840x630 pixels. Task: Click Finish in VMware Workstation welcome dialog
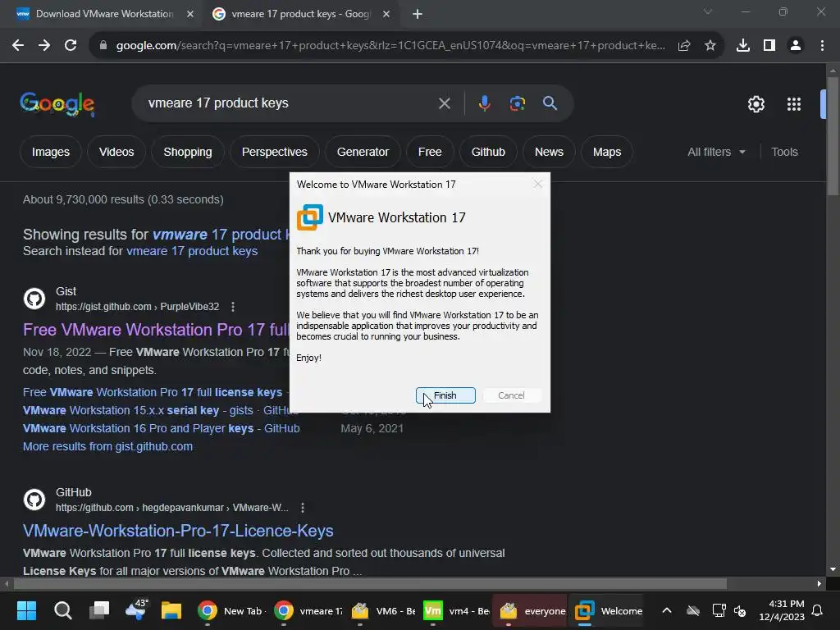[445, 395]
